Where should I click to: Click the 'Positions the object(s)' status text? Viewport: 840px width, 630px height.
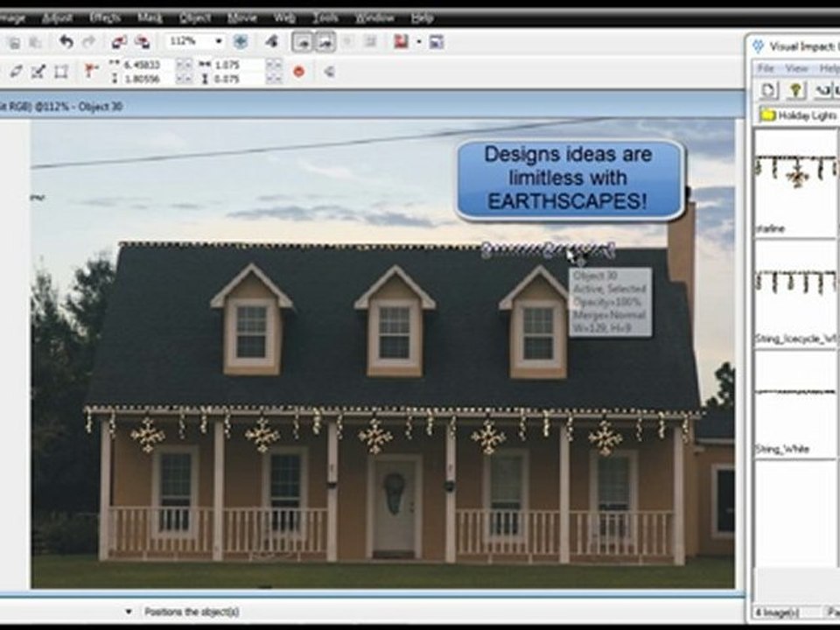tap(192, 612)
